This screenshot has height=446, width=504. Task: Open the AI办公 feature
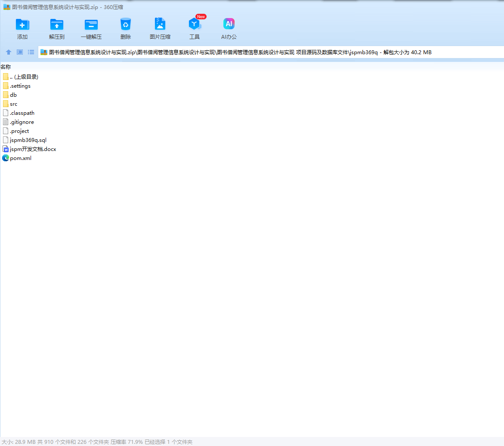tap(229, 24)
